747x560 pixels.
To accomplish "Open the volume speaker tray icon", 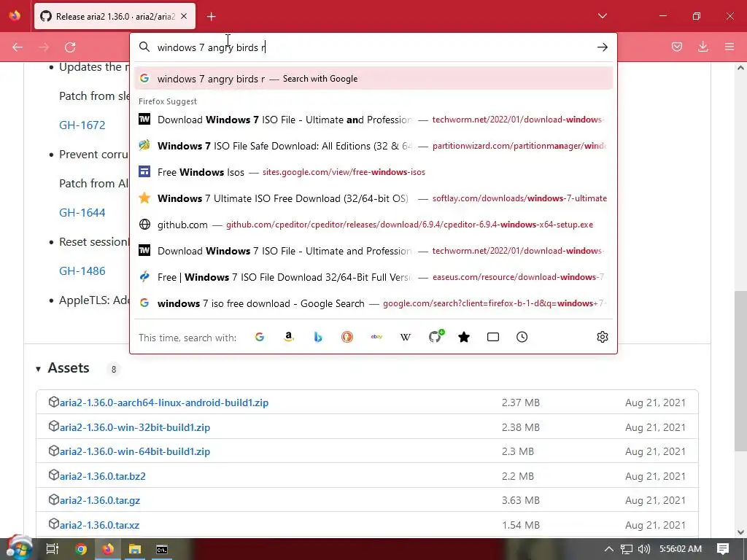I will click(x=643, y=549).
